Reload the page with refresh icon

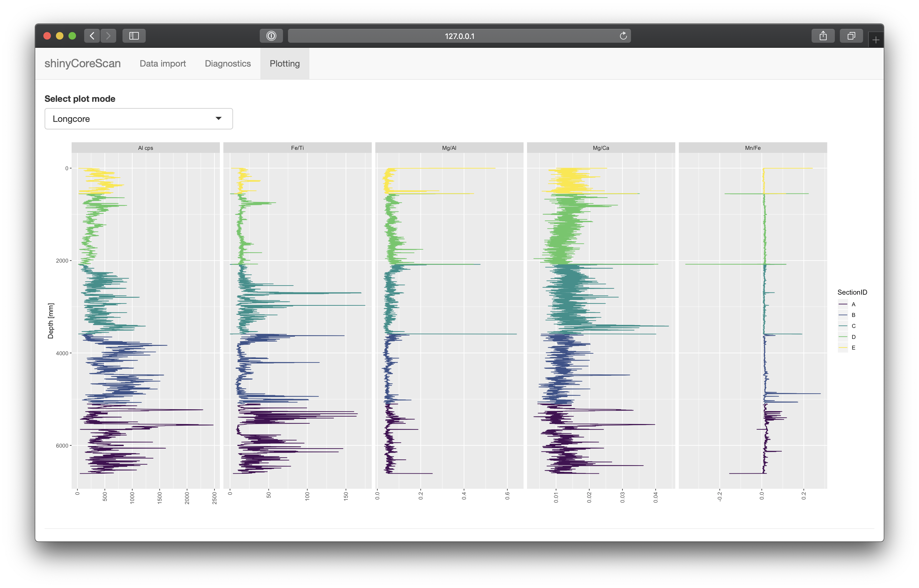pyautogui.click(x=623, y=36)
